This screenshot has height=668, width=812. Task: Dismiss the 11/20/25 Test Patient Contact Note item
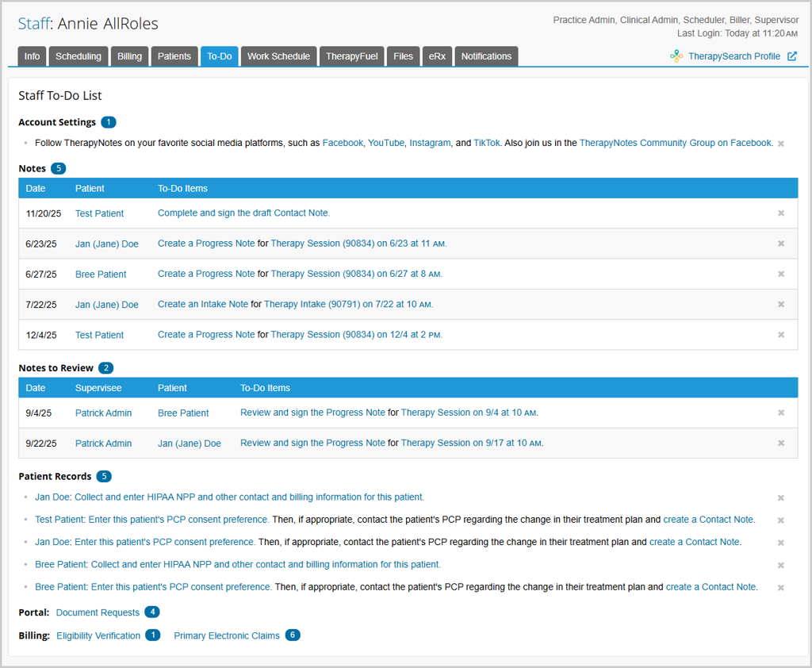pos(780,213)
